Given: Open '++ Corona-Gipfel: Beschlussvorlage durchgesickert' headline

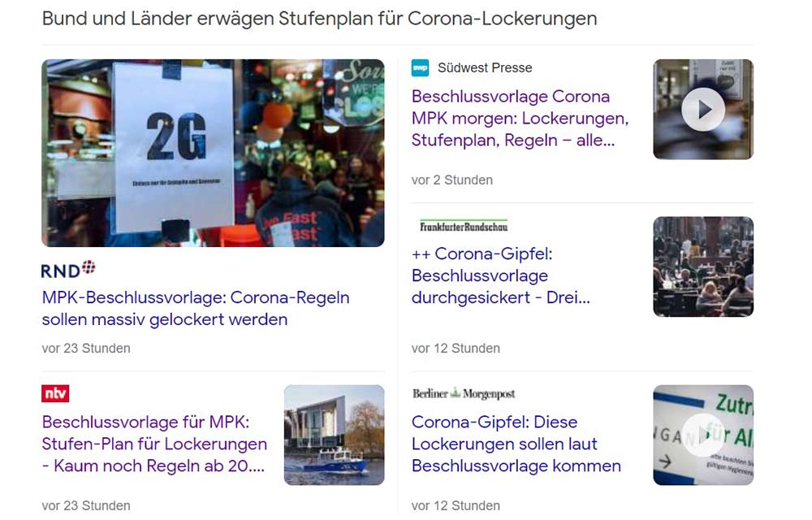Looking at the screenshot, I should (x=501, y=275).
